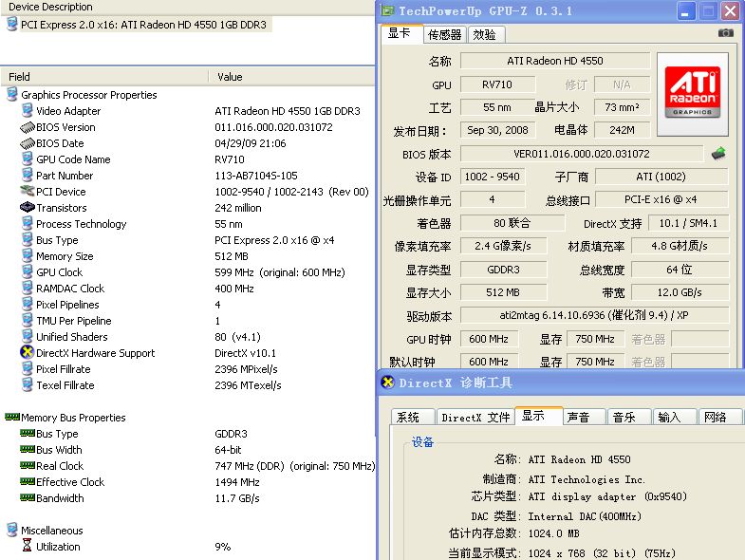The image size is (745, 560).
Task: Switch to the 效验 tab in GPU-Z
Action: tap(485, 35)
